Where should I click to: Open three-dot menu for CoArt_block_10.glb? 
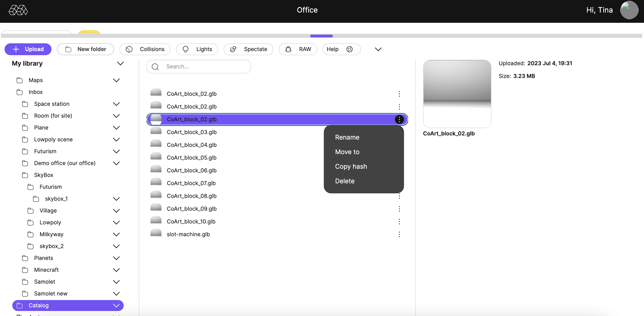[x=399, y=222]
